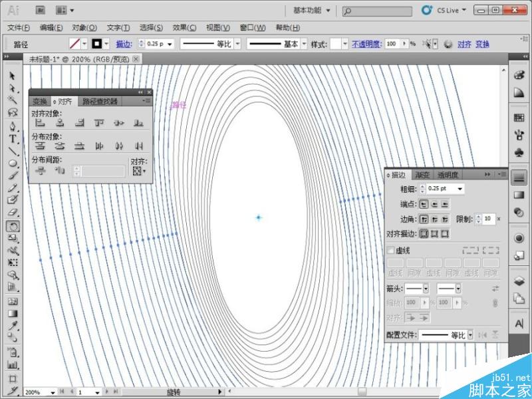Open the 对象(O) menu
This screenshot has height=399, width=532.
[84, 27]
